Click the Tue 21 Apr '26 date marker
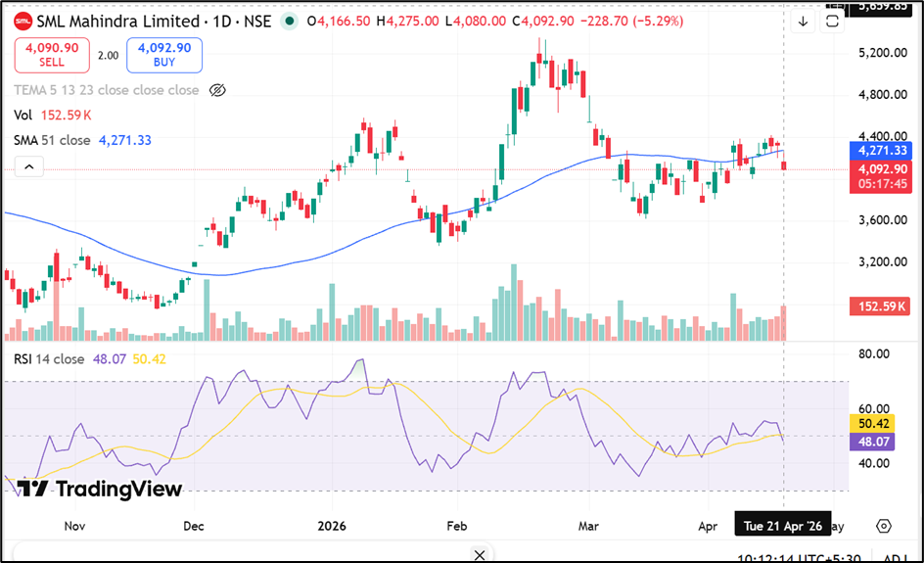Screen dimensions: 924x563 coord(782,525)
